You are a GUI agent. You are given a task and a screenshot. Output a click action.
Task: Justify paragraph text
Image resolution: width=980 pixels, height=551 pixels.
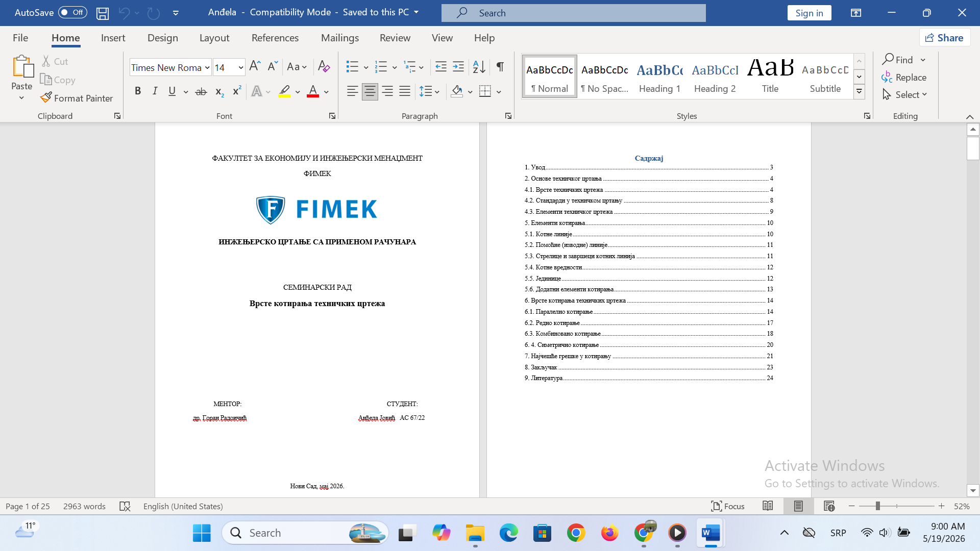tap(405, 91)
